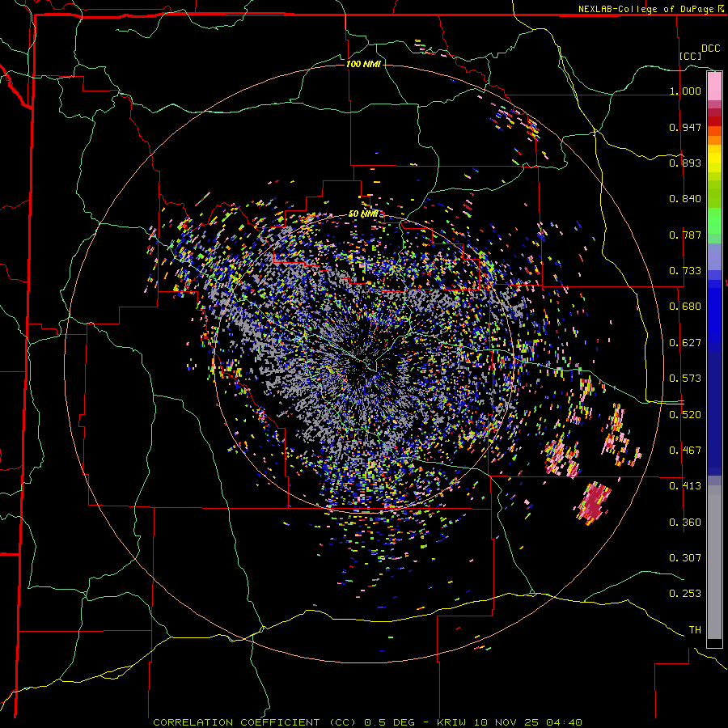
Task: Select the 0.947 legend value
Action: 685,127
